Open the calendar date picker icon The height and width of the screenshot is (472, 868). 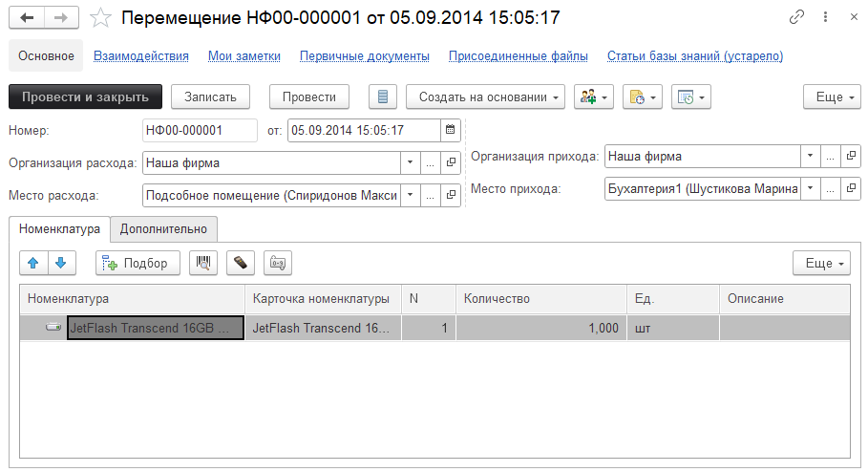point(451,130)
